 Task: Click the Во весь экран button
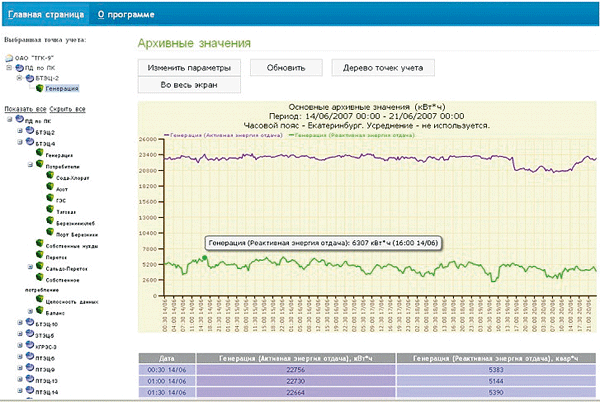[x=189, y=85]
